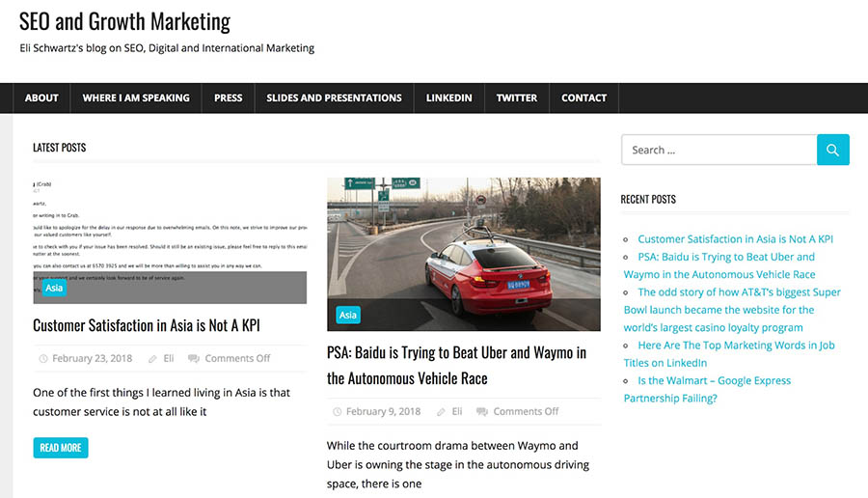Open the SEO and Growth Marketing site title
868x498 pixels.
[x=124, y=20]
